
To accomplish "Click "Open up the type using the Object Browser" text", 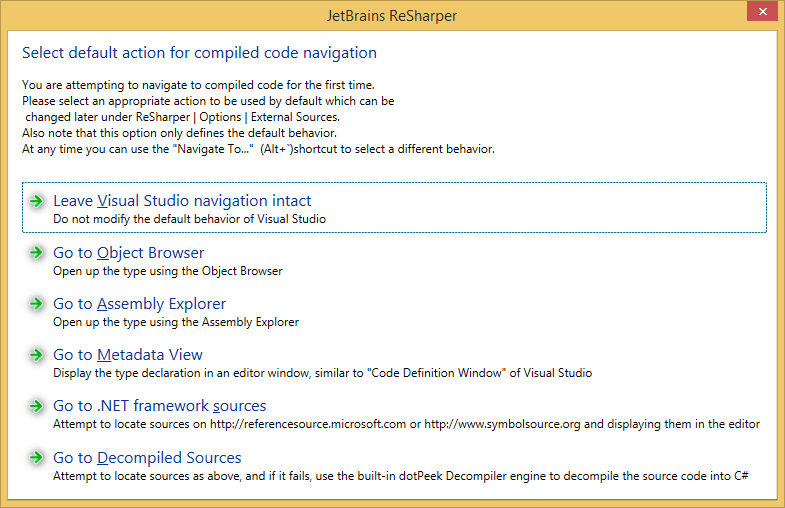I will coord(167,271).
